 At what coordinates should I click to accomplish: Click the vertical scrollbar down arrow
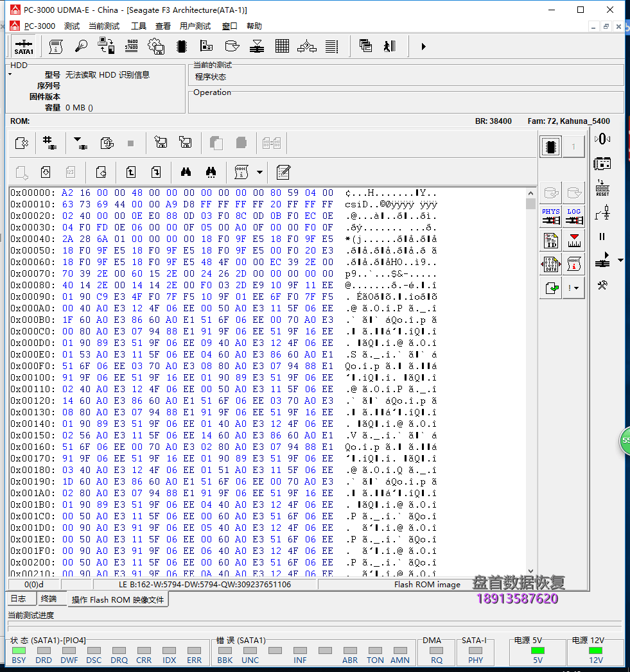click(531, 571)
